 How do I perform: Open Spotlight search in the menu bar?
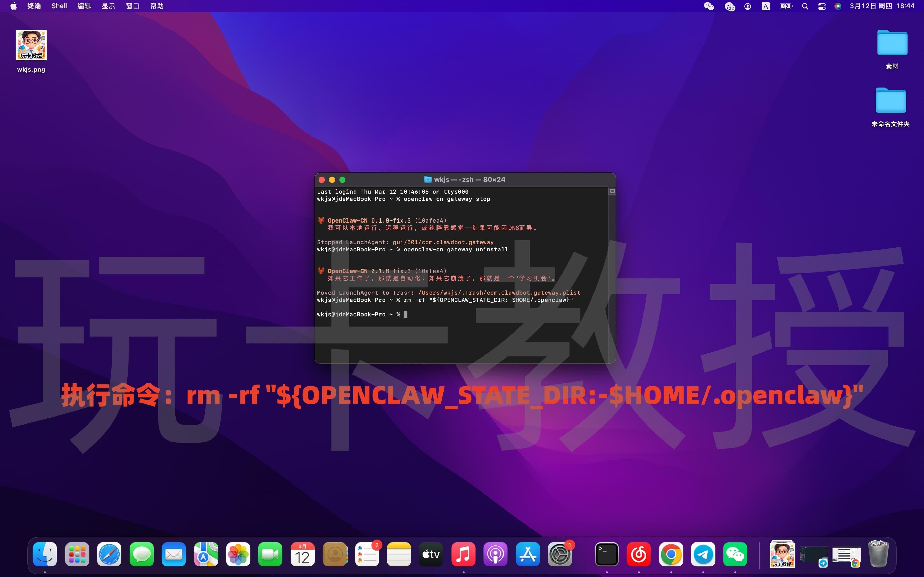coord(805,6)
